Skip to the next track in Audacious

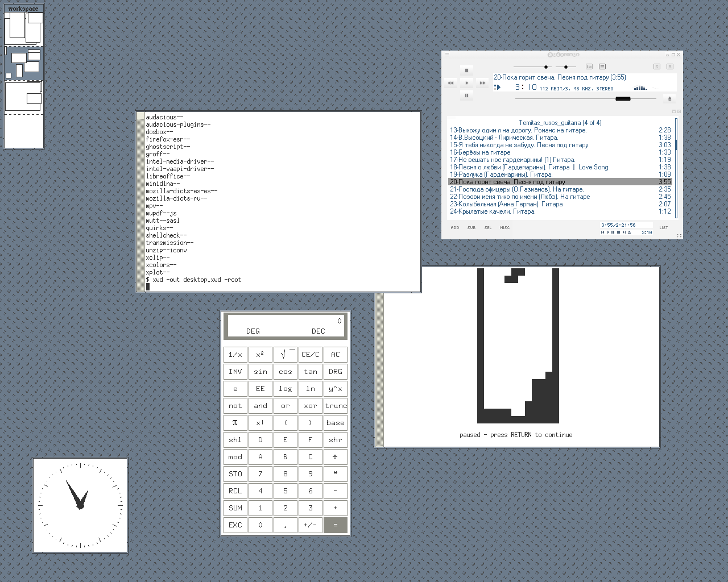point(482,83)
